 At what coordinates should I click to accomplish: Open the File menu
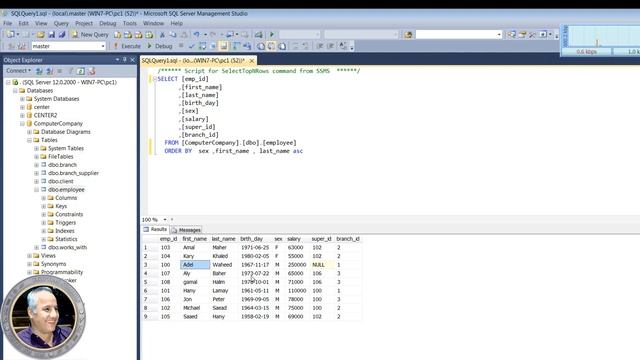tap(8, 23)
